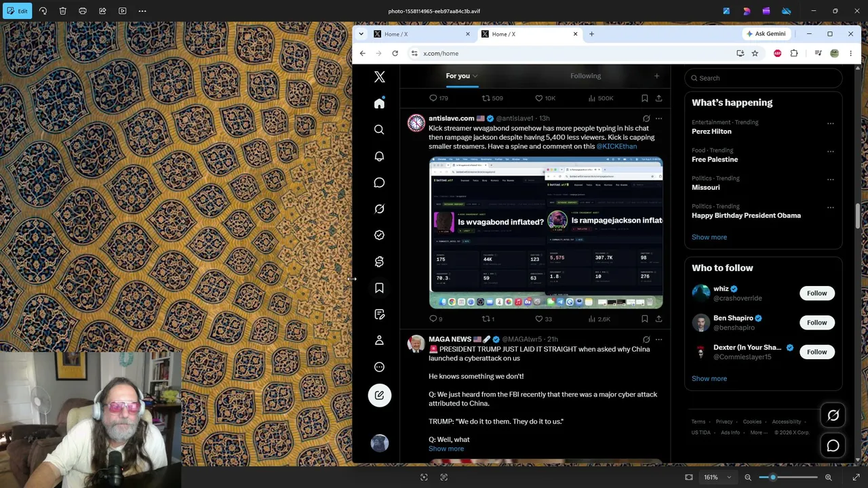Click the X logo in sidebar

tap(380, 77)
